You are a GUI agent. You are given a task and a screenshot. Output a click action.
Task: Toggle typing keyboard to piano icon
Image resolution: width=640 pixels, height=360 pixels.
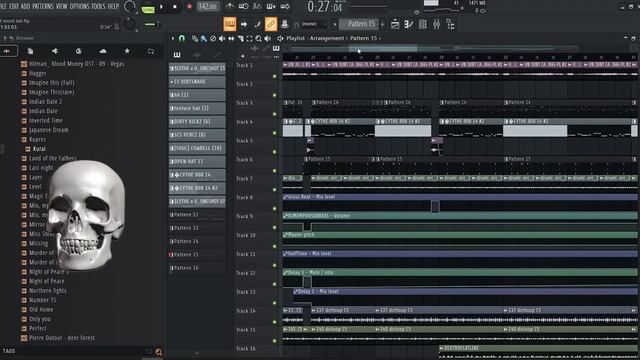pos(230,24)
